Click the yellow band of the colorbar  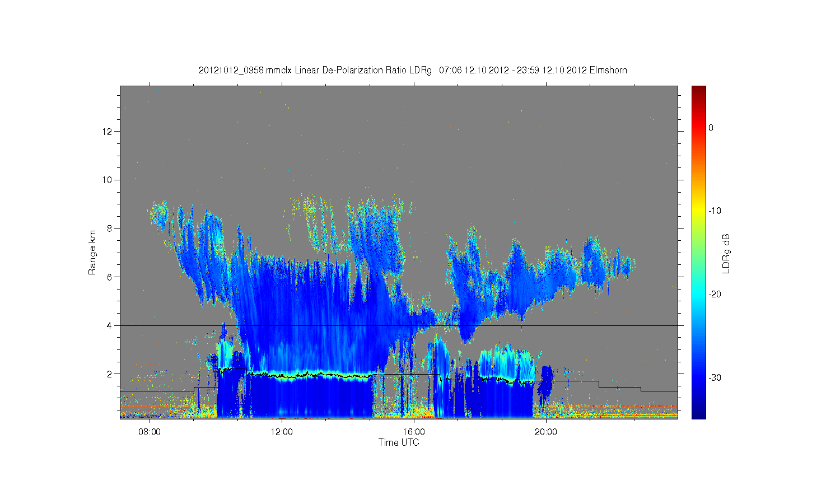(698, 211)
